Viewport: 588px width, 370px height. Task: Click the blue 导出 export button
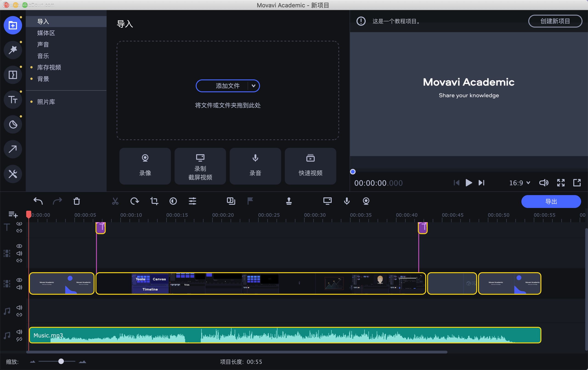pyautogui.click(x=551, y=202)
